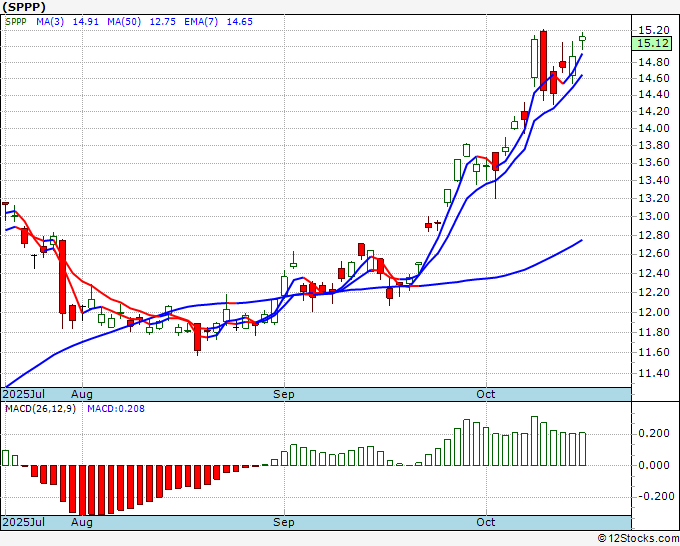The width and height of the screenshot is (680, 546).
Task: Click the 12.75 MA(50) value
Action: (x=163, y=22)
